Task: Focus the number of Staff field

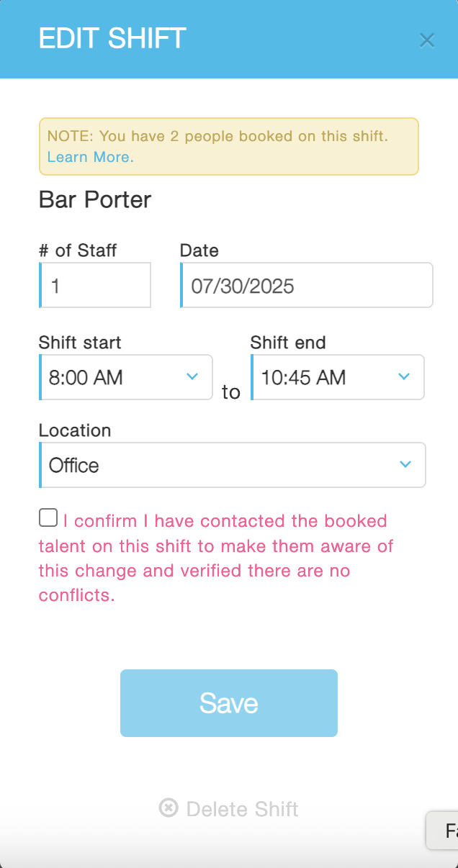Action: (96, 286)
